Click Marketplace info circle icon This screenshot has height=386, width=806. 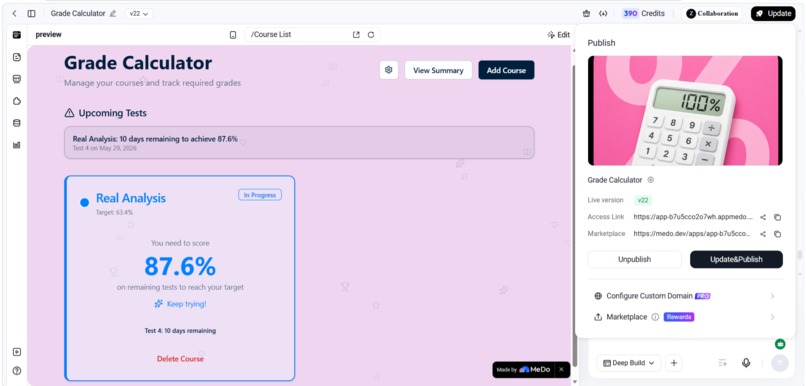[655, 317]
